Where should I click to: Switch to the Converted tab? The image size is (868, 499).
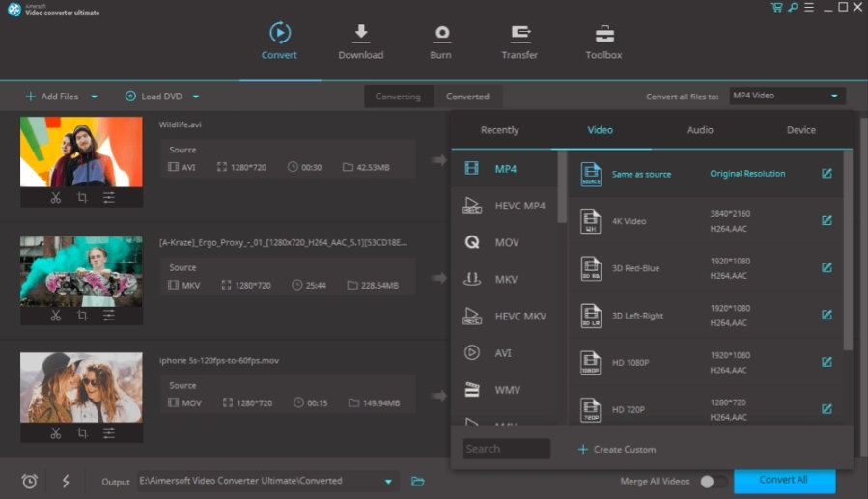tap(467, 97)
